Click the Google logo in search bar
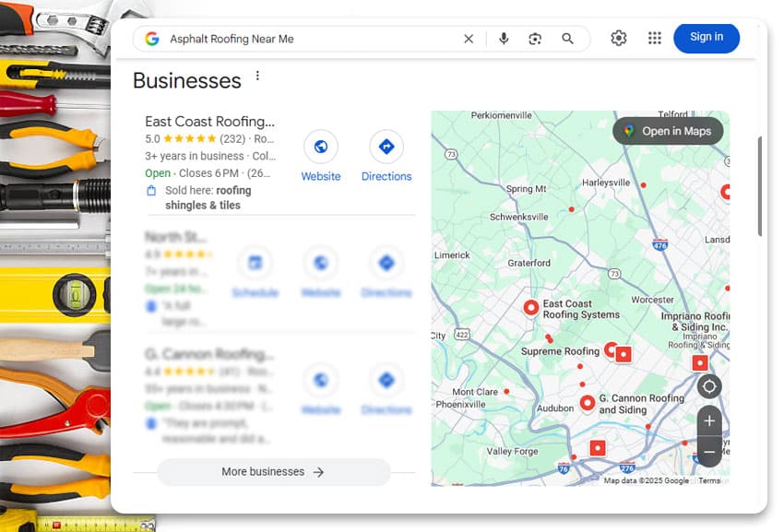784x532 pixels. (x=152, y=39)
